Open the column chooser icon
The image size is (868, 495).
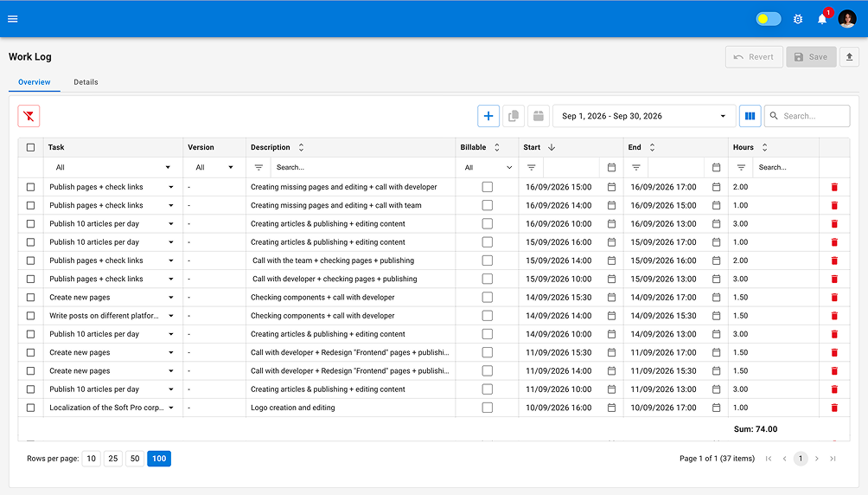coord(750,116)
